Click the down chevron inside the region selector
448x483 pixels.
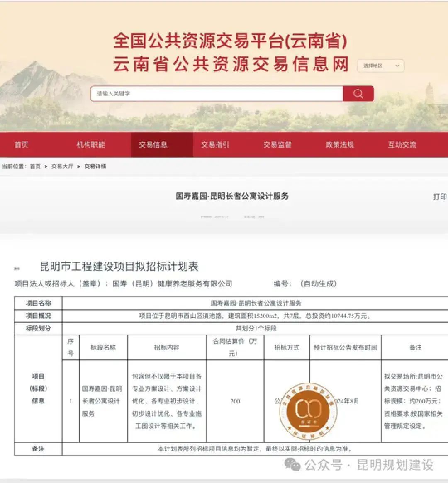pos(397,66)
